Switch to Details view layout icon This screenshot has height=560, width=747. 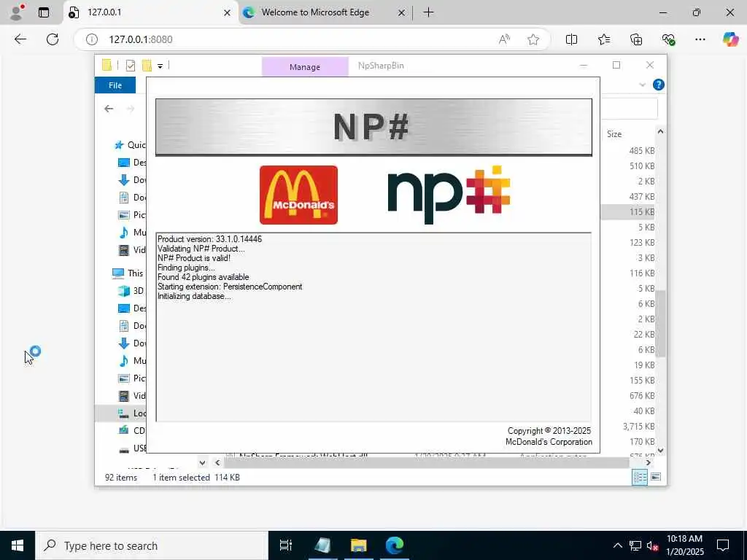[x=639, y=477]
